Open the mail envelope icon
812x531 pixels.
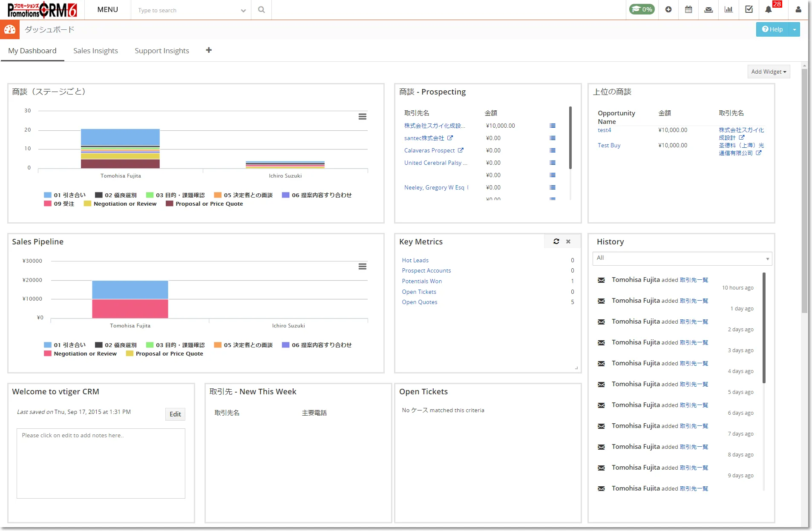coord(708,9)
